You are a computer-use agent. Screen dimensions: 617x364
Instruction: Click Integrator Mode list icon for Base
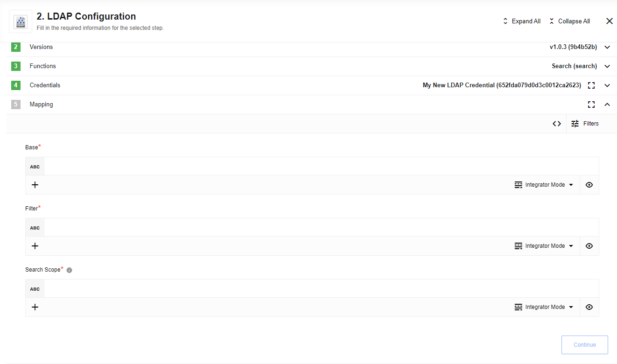point(518,185)
